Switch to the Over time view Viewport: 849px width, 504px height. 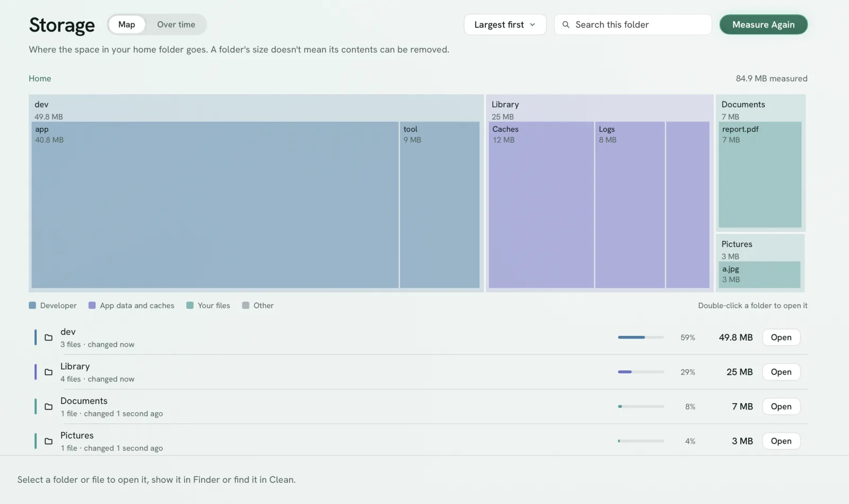point(176,24)
